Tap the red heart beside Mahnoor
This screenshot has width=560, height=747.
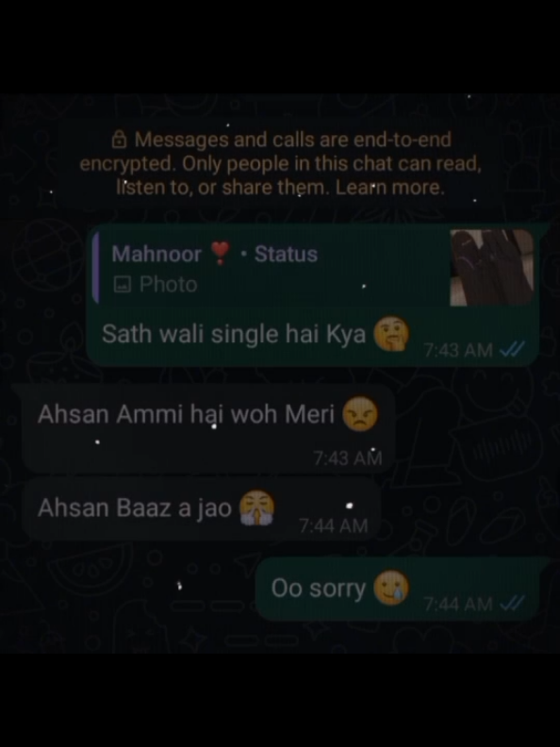pyautogui.click(x=221, y=253)
